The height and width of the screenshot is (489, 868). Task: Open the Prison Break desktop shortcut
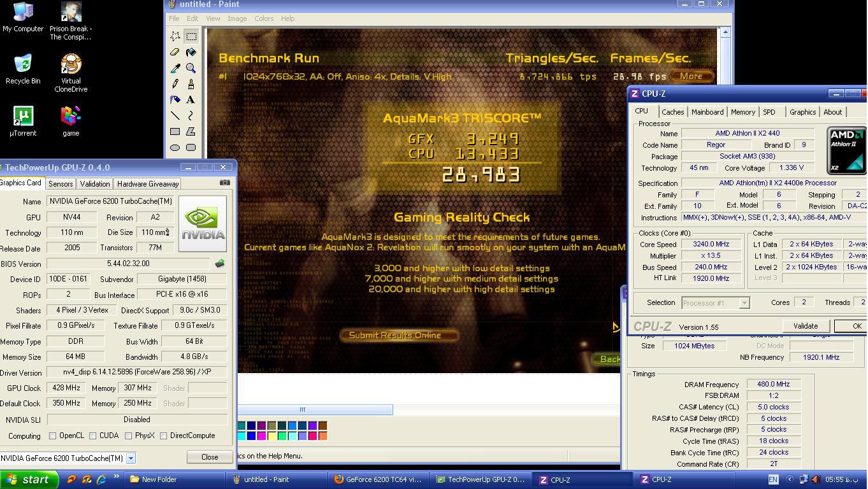(x=71, y=21)
